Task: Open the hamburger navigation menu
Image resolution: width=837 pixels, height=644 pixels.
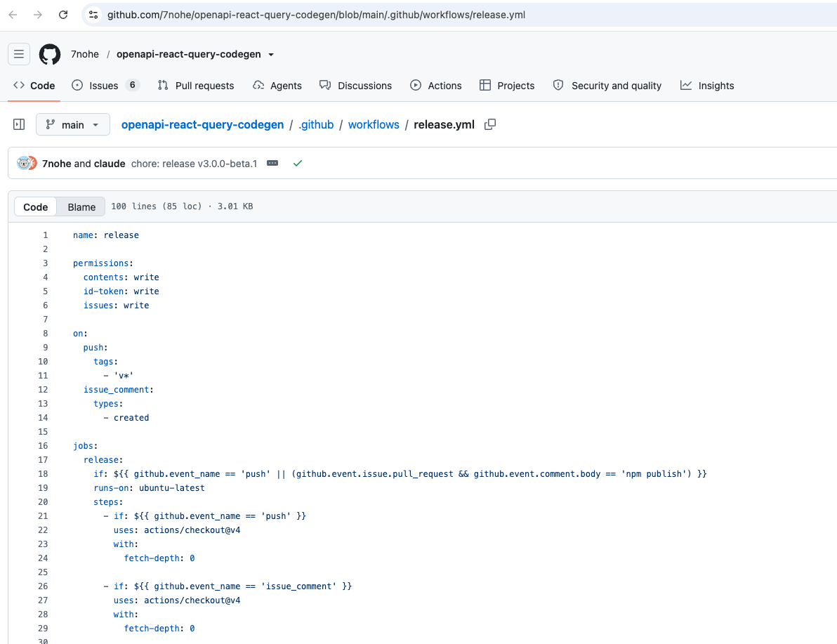Action: (x=19, y=54)
